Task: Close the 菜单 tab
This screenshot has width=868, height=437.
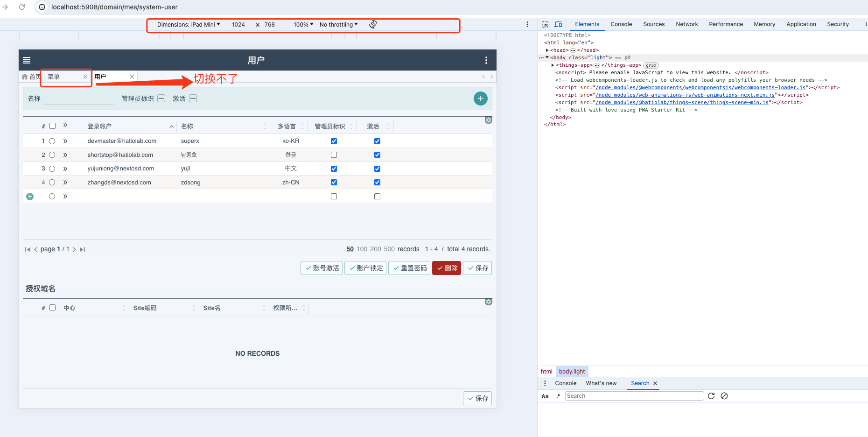Action: pyautogui.click(x=85, y=77)
